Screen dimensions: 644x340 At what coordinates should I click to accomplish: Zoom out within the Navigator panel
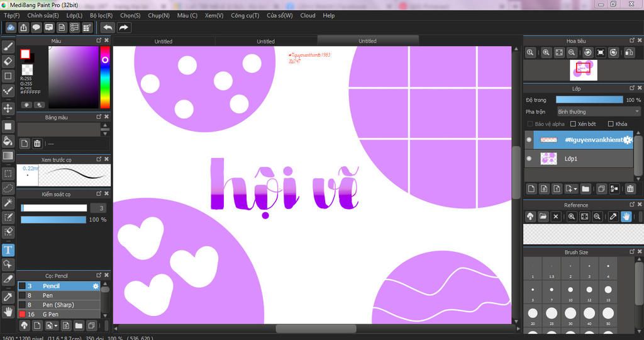click(x=571, y=53)
